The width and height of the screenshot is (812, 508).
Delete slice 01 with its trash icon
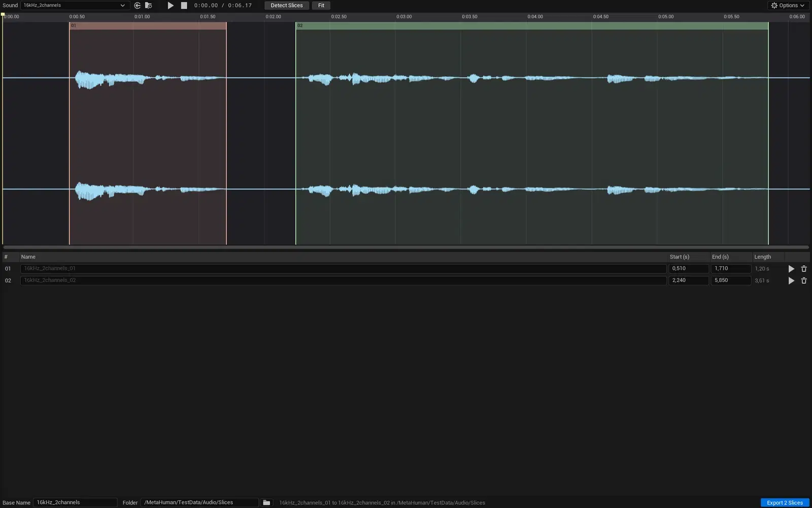(804, 269)
